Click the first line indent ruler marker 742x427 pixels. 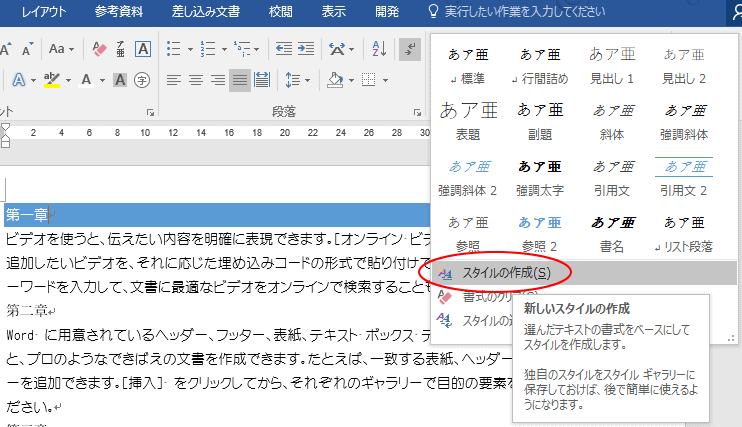click(5, 127)
